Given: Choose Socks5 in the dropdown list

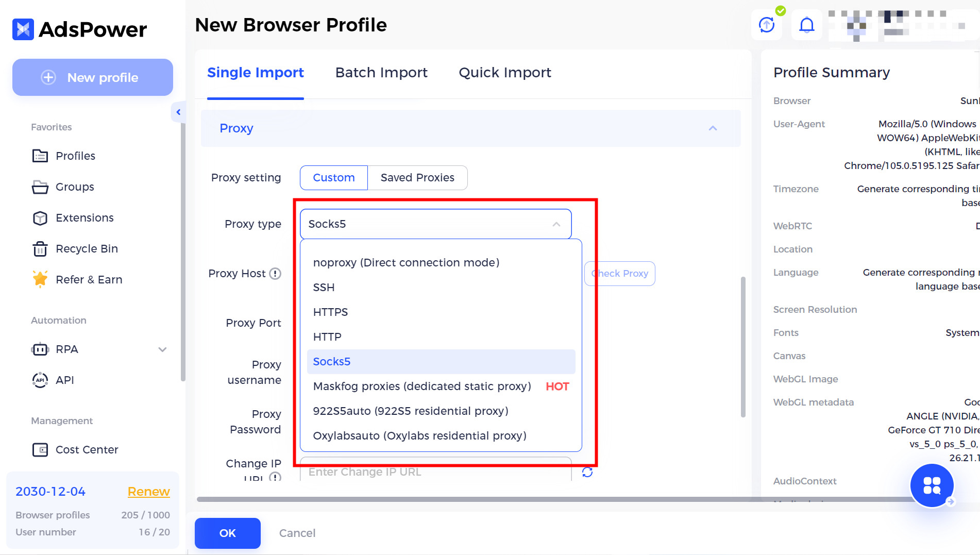Looking at the screenshot, I should pyautogui.click(x=441, y=361).
